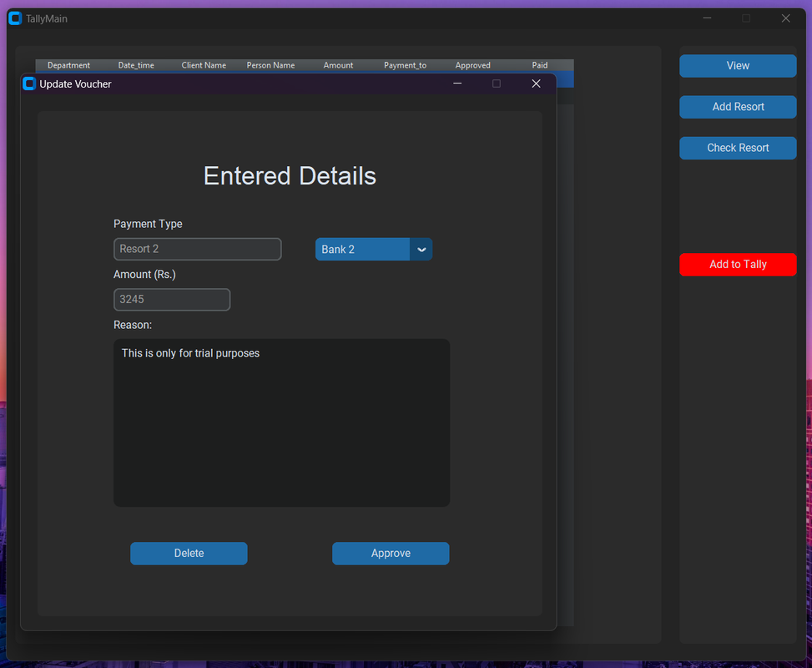Expand the Bank 2 dropdown arrow

coord(421,250)
